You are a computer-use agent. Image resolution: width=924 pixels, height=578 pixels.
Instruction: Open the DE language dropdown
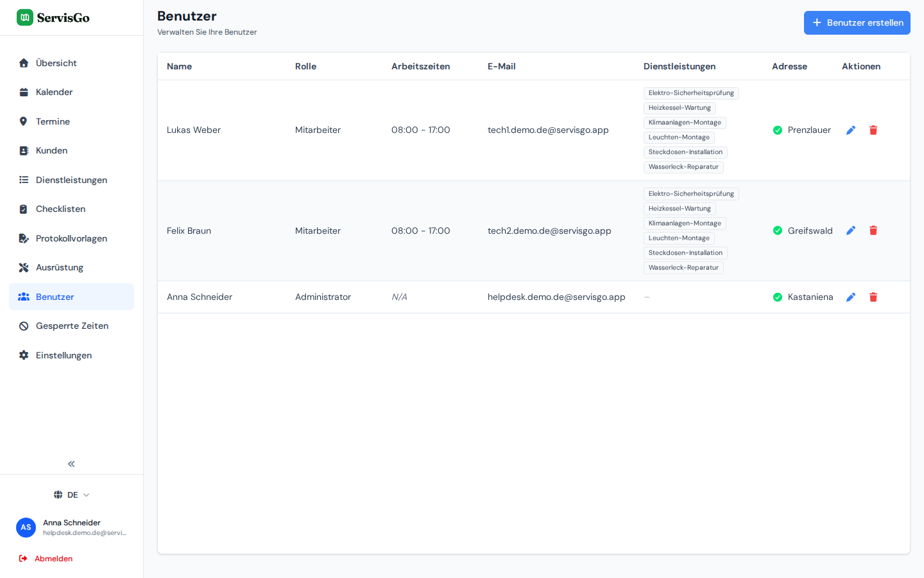(x=72, y=495)
